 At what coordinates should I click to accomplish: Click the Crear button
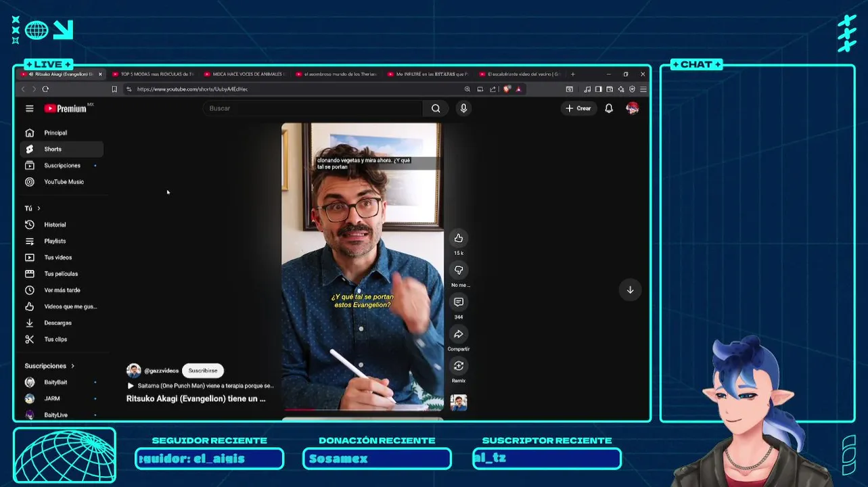[x=578, y=108]
